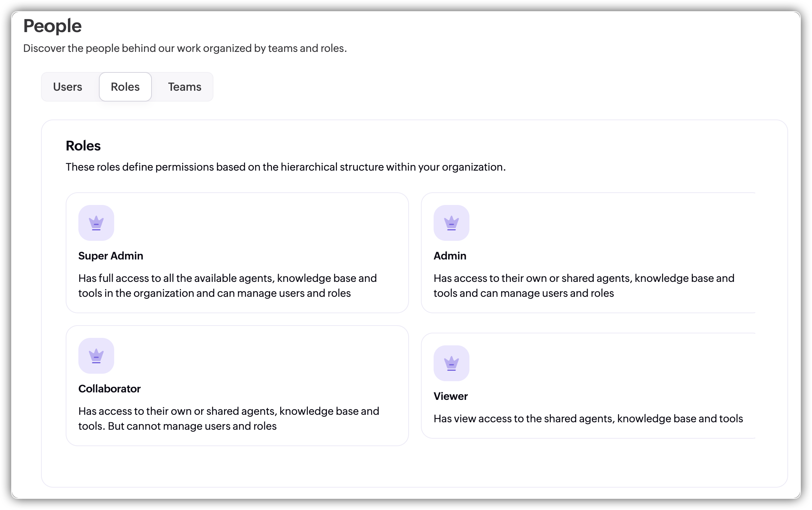The width and height of the screenshot is (812, 510).
Task: Click the Admin permissions description text
Action: [x=584, y=286]
